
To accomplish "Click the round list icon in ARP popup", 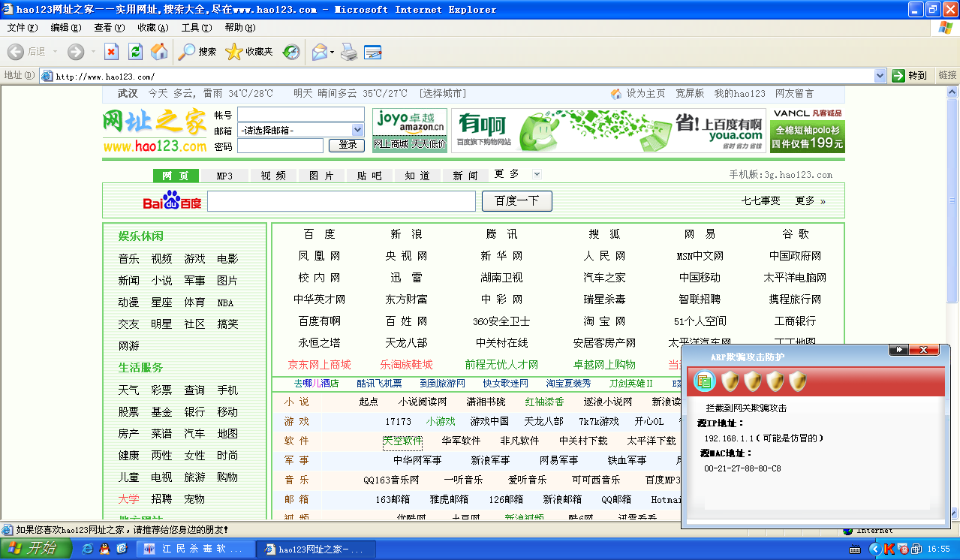I will click(705, 381).
